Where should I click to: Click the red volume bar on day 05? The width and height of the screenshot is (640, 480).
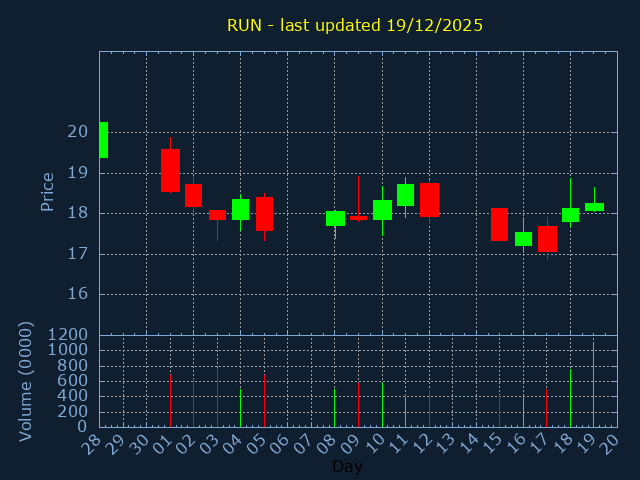(x=264, y=400)
